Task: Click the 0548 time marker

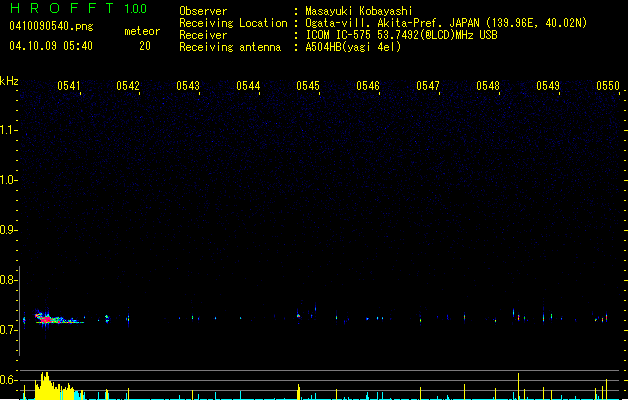Action: click(488, 86)
